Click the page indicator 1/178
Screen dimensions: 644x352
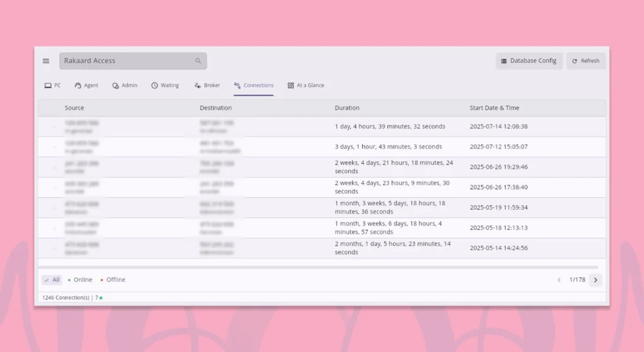(x=577, y=280)
